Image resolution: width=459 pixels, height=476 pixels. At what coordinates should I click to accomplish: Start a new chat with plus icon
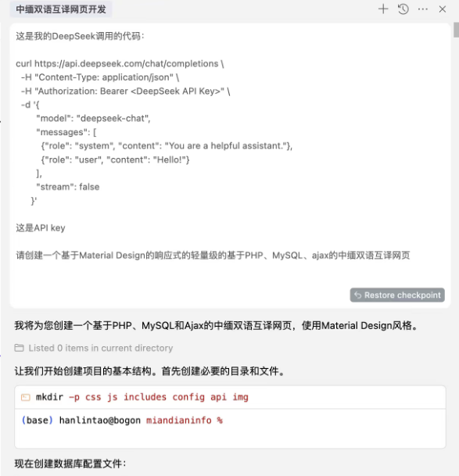tap(383, 9)
